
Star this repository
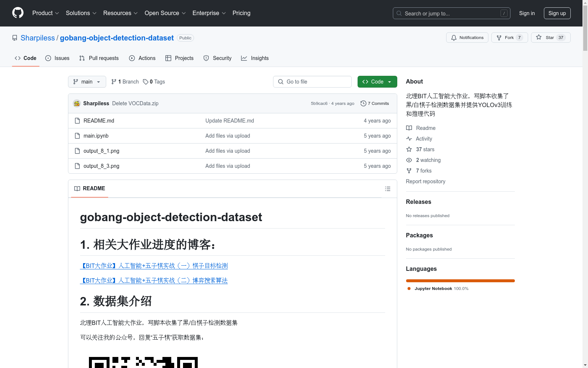tap(551, 38)
